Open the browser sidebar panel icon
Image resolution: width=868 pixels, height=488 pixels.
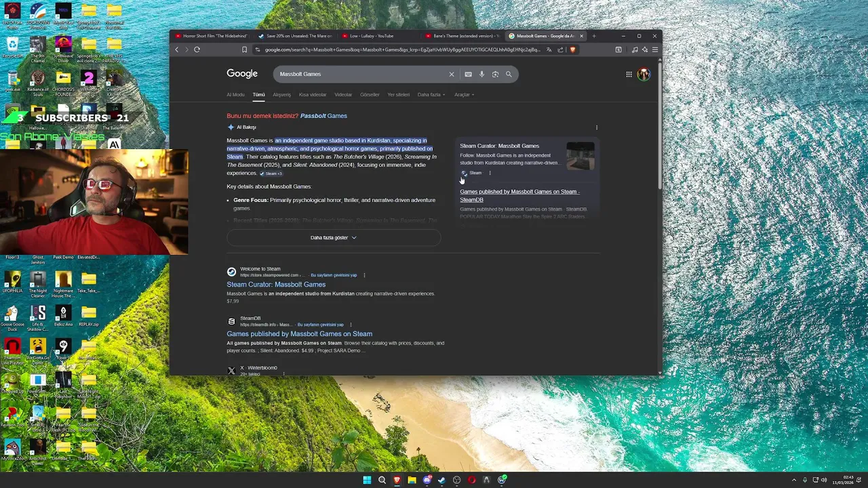pyautogui.click(x=618, y=49)
